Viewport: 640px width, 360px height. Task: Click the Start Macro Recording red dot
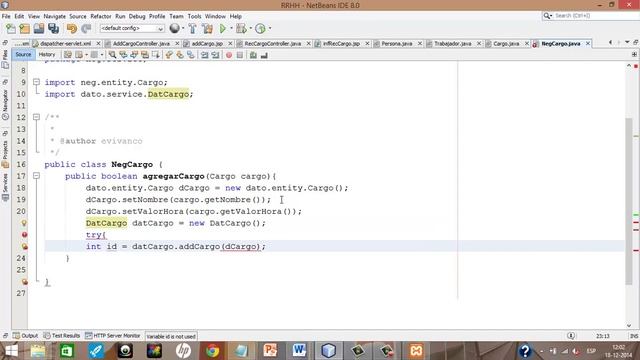[229, 55]
